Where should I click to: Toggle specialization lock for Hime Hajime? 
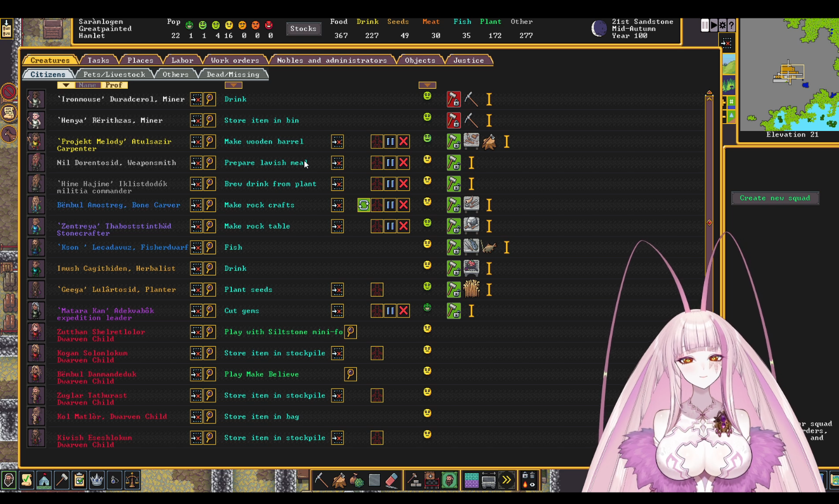(454, 184)
